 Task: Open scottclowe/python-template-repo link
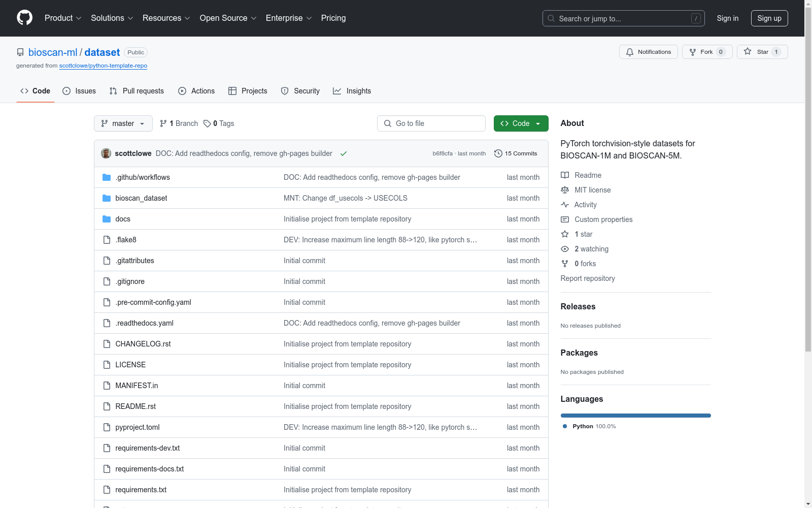[x=103, y=66]
